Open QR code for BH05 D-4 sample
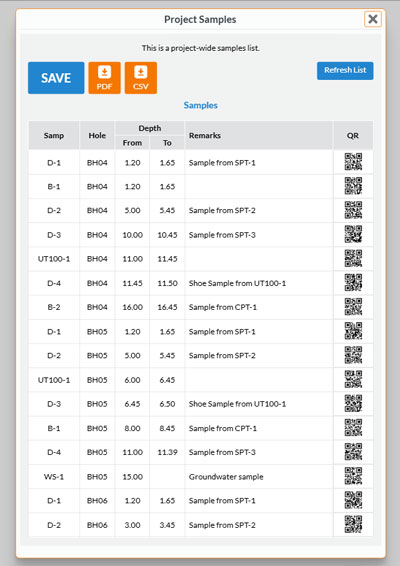Screen dimensions: 400x566 (x=353, y=452)
